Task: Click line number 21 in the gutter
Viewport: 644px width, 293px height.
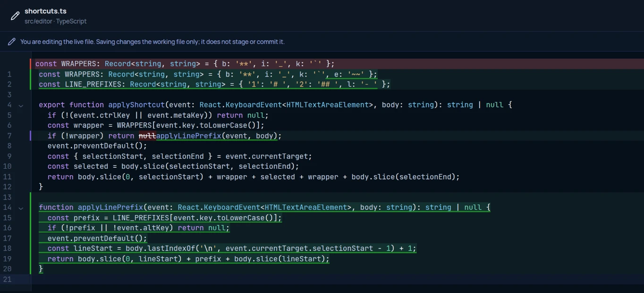Action: click(x=7, y=279)
